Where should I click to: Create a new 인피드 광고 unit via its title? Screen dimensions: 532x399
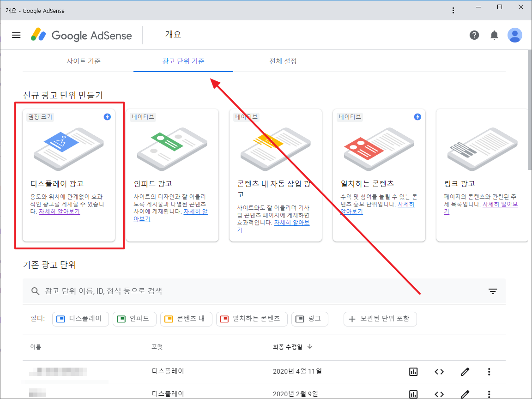click(x=153, y=183)
